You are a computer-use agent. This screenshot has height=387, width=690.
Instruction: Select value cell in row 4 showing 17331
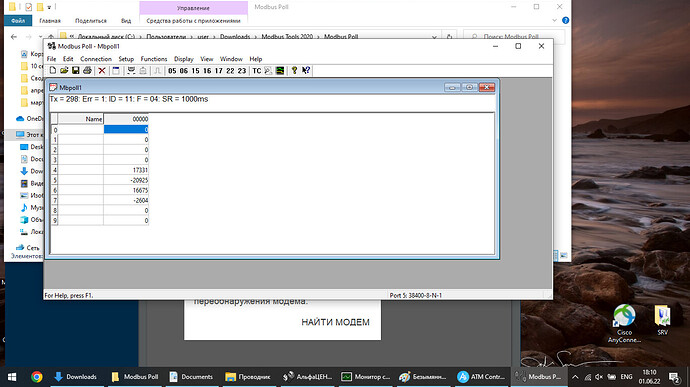coord(126,170)
